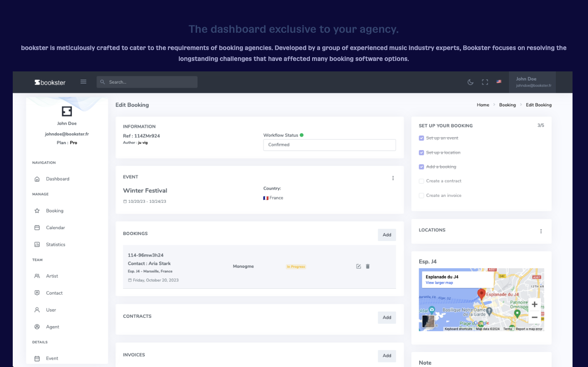Click the Contact card icon
Image resolution: width=588 pixels, height=367 pixels.
click(x=37, y=293)
